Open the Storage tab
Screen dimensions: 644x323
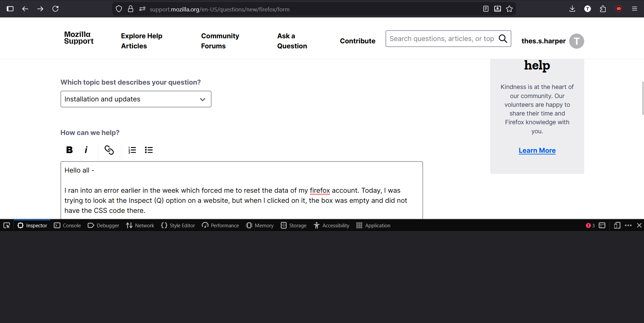[294, 225]
